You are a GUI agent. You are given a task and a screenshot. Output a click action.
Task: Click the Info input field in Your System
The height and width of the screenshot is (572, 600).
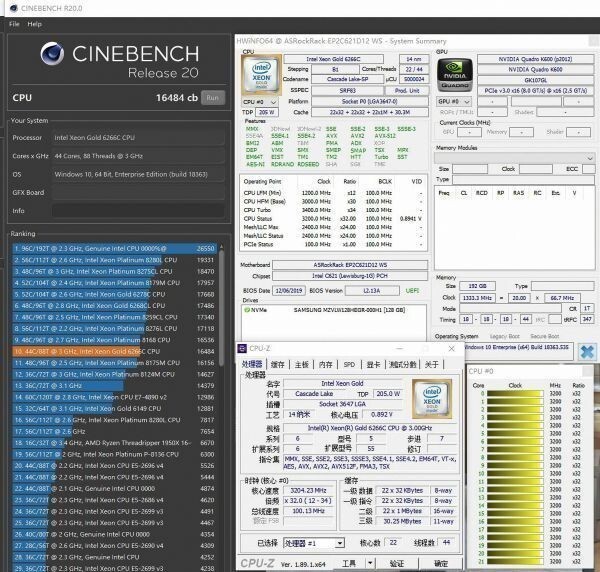point(138,211)
